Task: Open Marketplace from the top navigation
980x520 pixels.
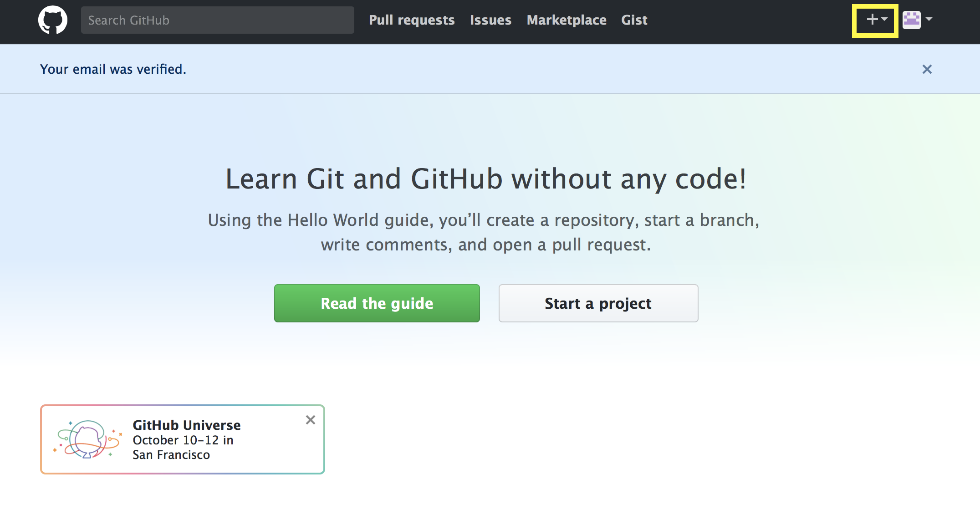Action: pyautogui.click(x=567, y=20)
